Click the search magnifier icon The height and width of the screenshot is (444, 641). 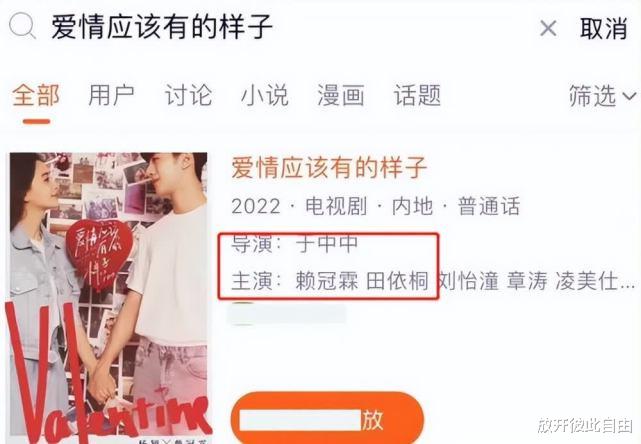click(22, 27)
